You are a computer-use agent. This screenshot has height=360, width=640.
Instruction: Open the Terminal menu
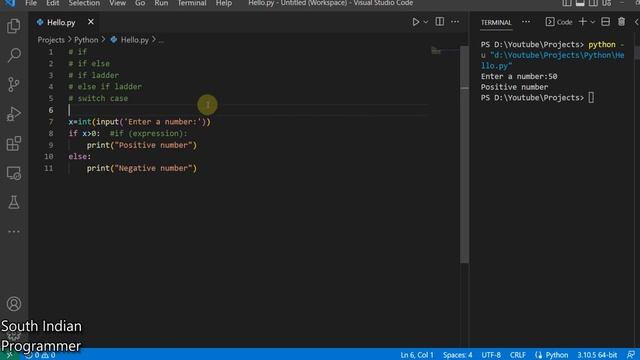click(192, 3)
